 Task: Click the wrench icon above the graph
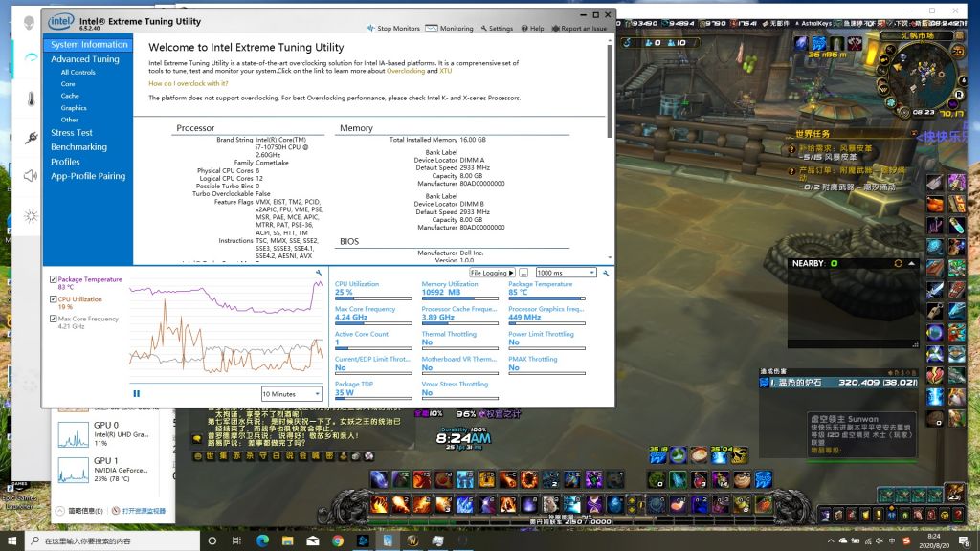(319, 273)
